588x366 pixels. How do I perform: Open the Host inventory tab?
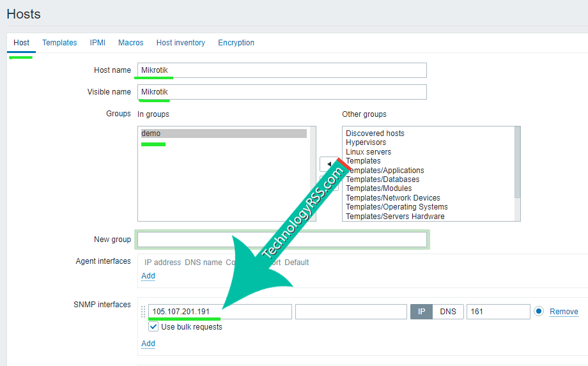[x=181, y=43]
